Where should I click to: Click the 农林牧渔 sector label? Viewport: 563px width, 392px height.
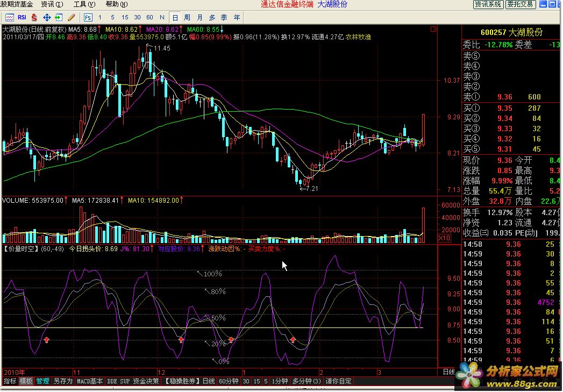tap(358, 37)
